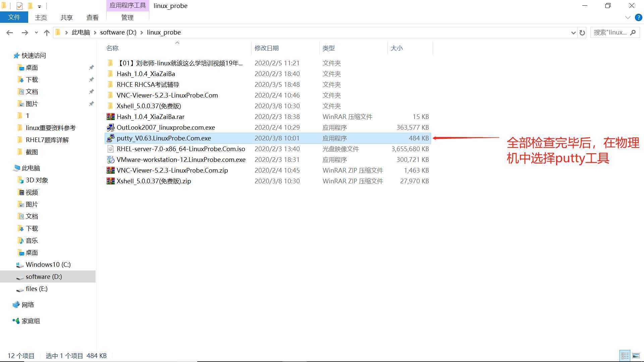Image resolution: width=644 pixels, height=362 pixels.
Task: Click the 363,577 KB size cell
Action: coord(413,127)
